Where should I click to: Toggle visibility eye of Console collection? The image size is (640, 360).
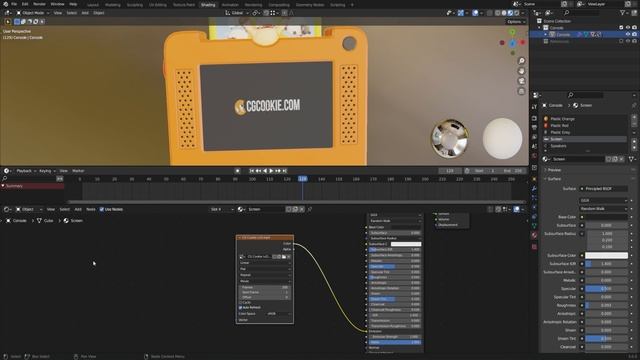pos(628,28)
